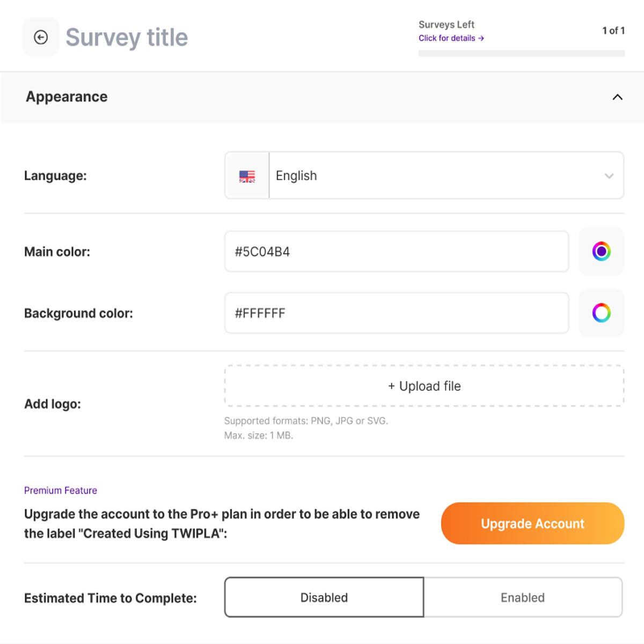Open the Main color picker wheel
644x644 pixels.
pyautogui.click(x=601, y=251)
